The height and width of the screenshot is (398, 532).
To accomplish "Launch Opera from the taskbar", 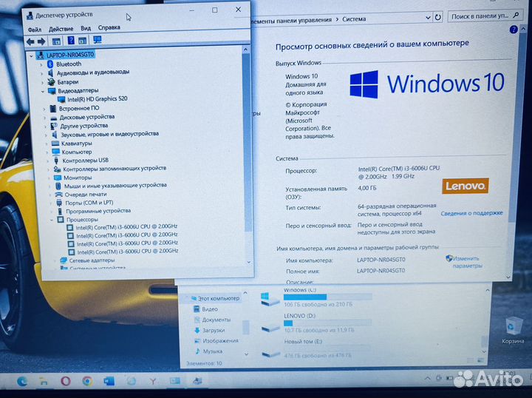I will 66,381.
